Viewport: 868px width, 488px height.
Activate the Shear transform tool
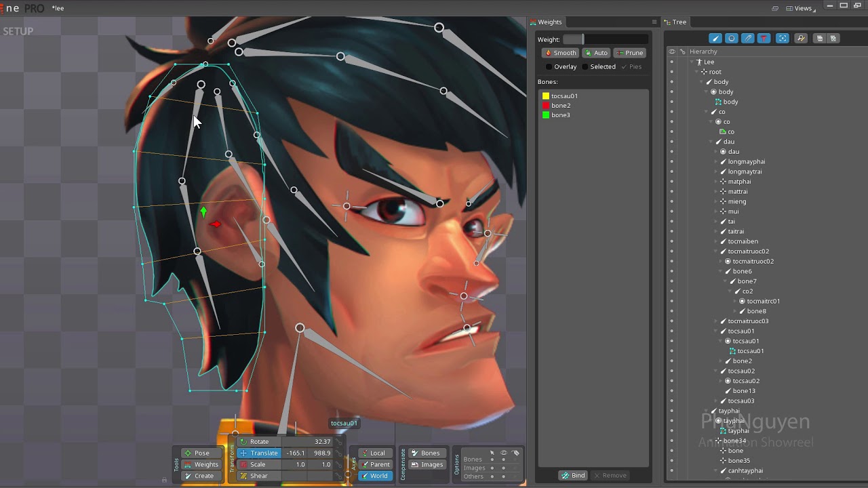258,476
